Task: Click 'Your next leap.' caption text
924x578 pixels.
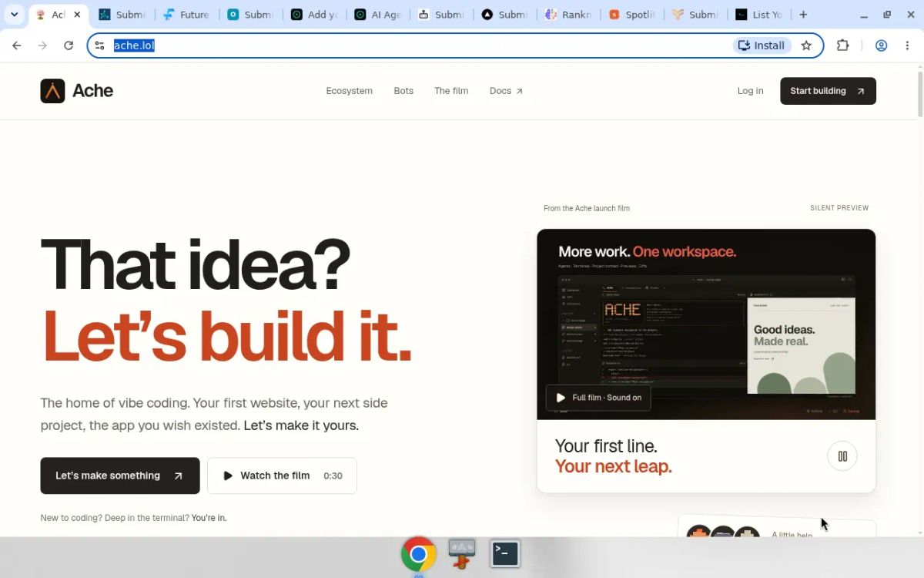Action: 614,466
